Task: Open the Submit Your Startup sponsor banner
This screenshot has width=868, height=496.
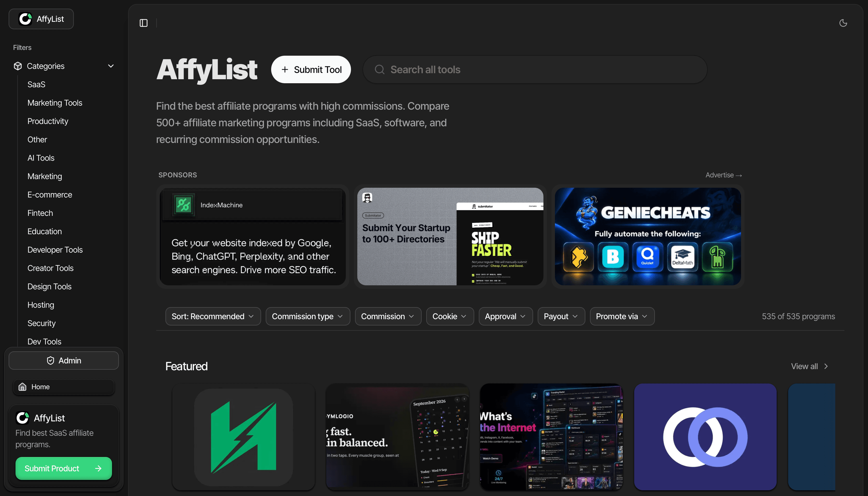Action: [x=450, y=237]
